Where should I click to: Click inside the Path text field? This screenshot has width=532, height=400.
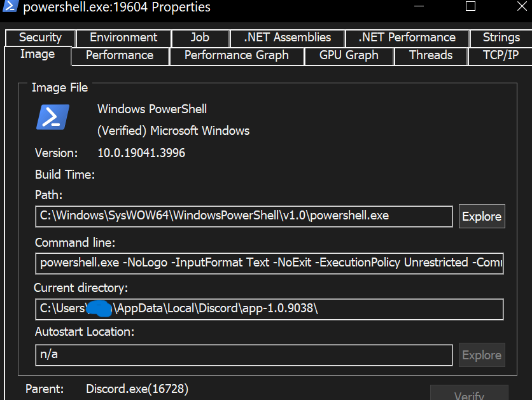tap(244, 216)
